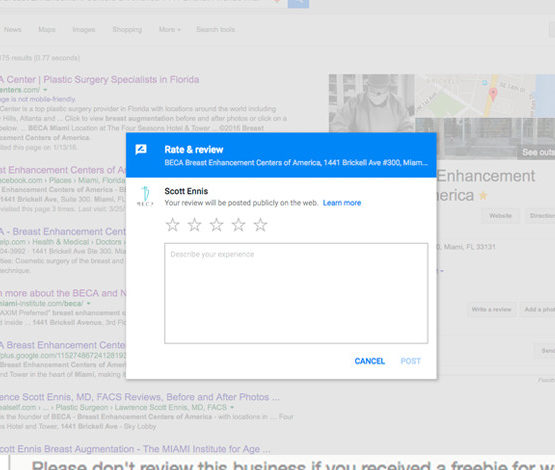Open Search tools menu
The width and height of the screenshot is (555, 470).
[216, 29]
